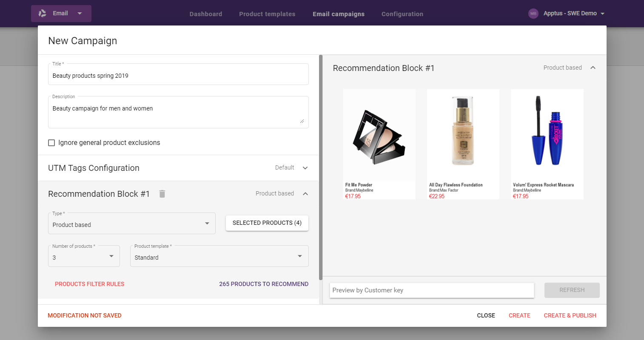Open the Type dropdown set to Product based
Screen dimensions: 644x340
tap(132, 224)
